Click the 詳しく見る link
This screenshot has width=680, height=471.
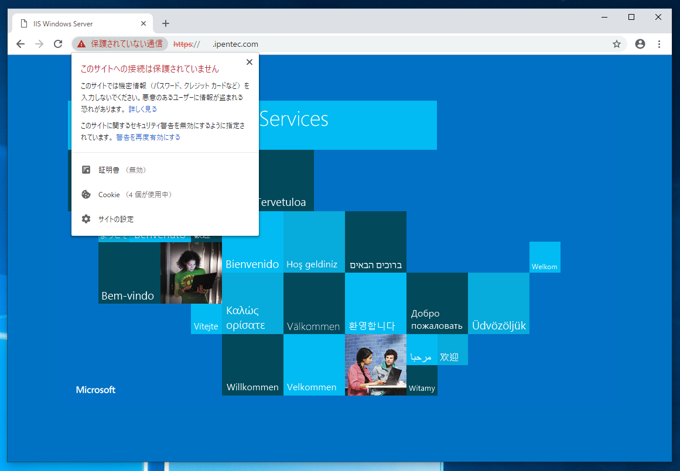point(143,109)
